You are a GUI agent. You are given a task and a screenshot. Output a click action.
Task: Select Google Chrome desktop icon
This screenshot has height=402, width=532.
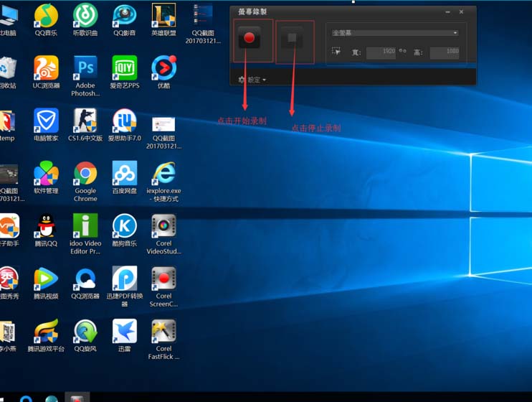point(85,182)
